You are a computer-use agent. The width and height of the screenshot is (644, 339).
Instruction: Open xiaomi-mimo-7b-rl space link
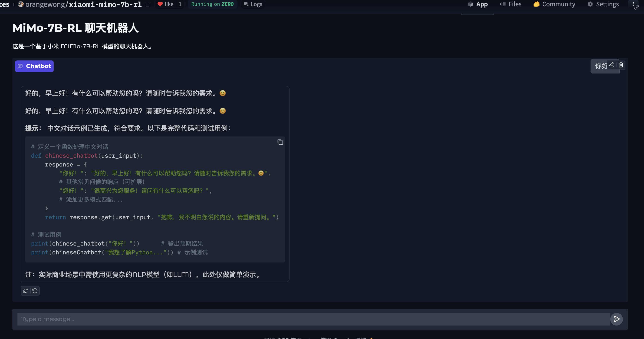coord(105,4)
